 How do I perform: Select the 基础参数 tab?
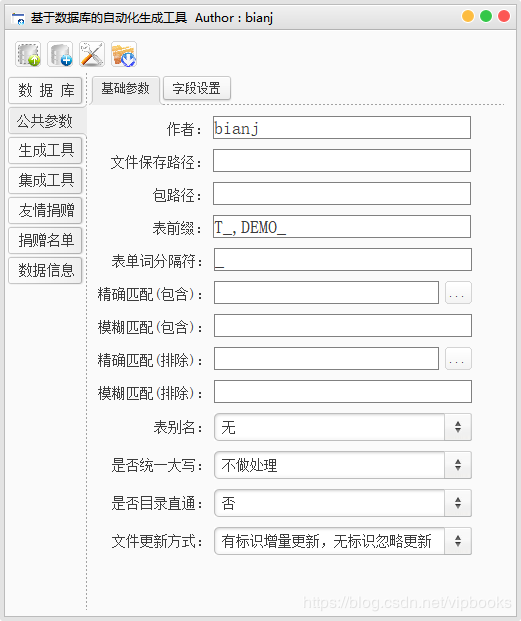click(125, 89)
